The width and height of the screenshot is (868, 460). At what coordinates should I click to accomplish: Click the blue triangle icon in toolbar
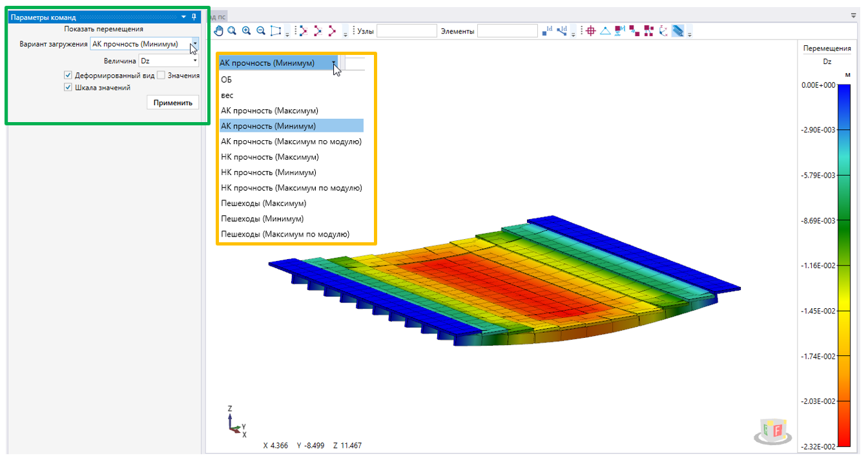pyautogui.click(x=605, y=30)
